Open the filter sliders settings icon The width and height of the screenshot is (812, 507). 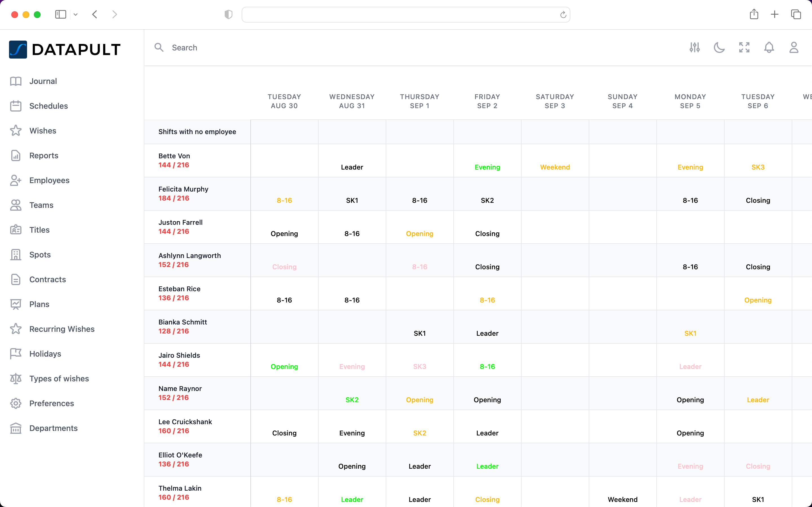[694, 48]
